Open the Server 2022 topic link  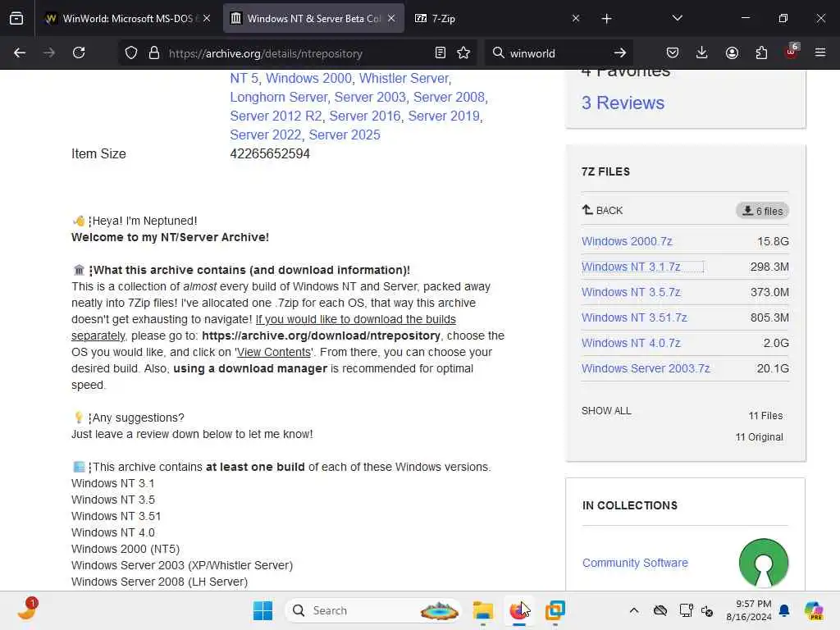[266, 135]
